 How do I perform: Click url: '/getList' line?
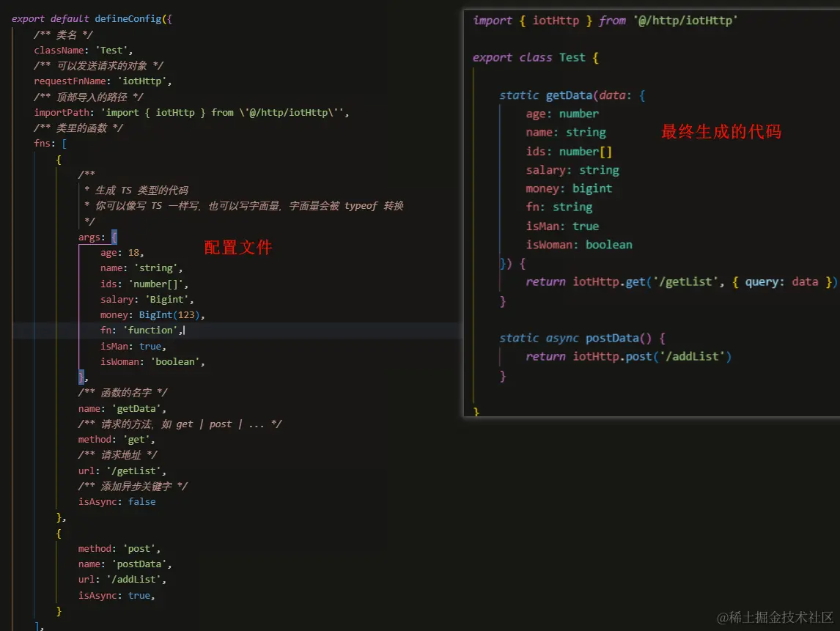pos(122,471)
